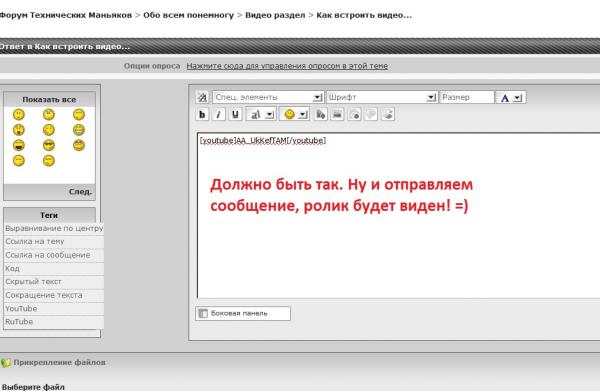Click the Выберите файл label
The width and height of the screenshot is (600, 391).
click(33, 387)
